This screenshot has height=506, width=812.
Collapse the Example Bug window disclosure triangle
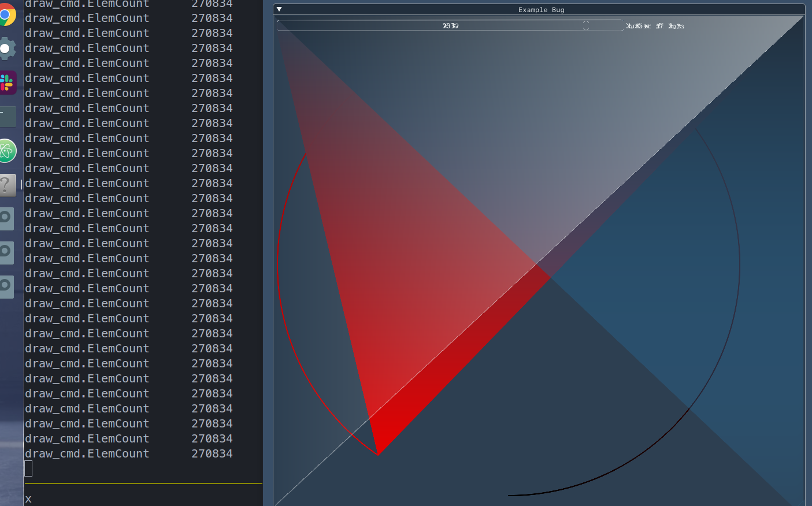(x=279, y=9)
